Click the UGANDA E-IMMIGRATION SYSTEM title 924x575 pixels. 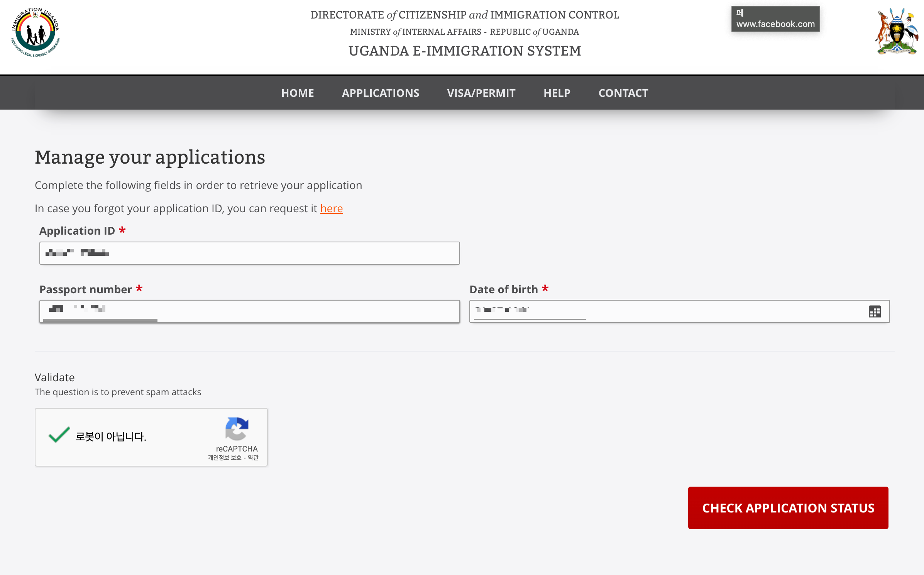pyautogui.click(x=464, y=51)
